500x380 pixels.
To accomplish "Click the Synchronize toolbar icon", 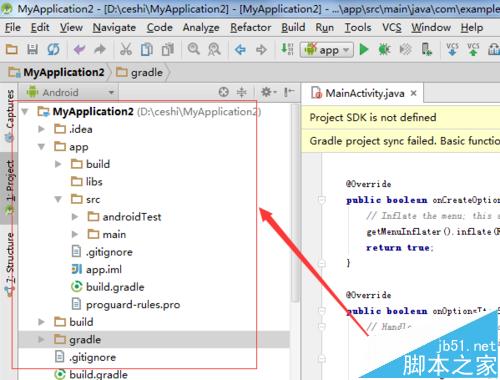I will coord(53,50).
